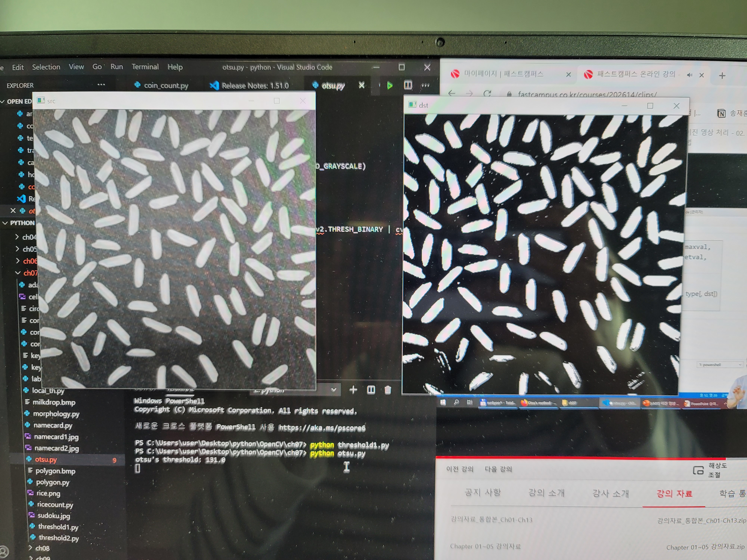Switch to coin_count.py editor tab
Screen dimensions: 747x560
(x=161, y=85)
